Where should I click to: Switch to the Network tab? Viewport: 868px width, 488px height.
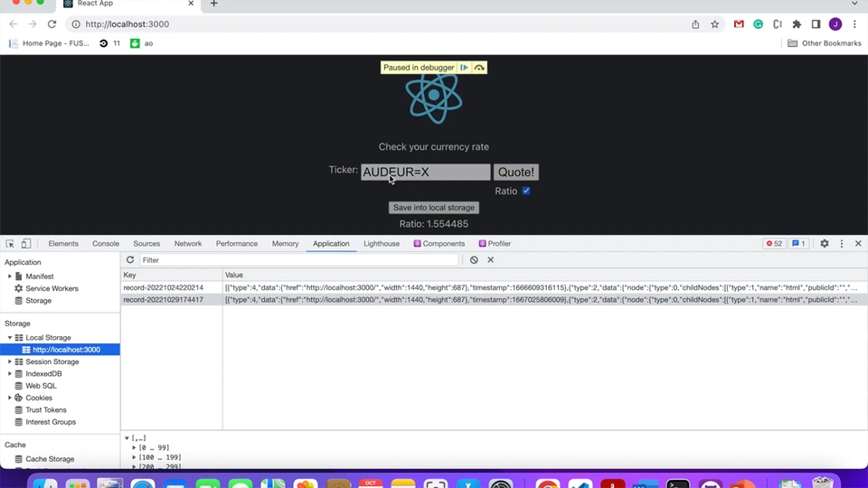coord(188,243)
